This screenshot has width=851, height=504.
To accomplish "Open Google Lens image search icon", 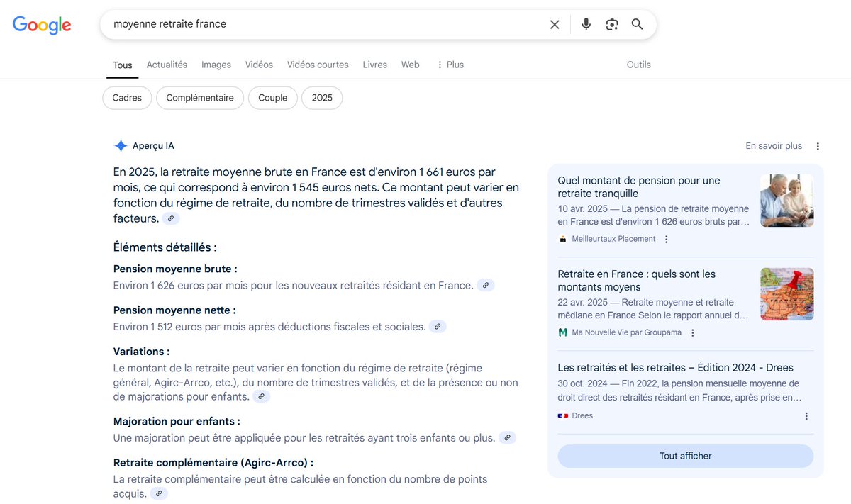I will (611, 23).
